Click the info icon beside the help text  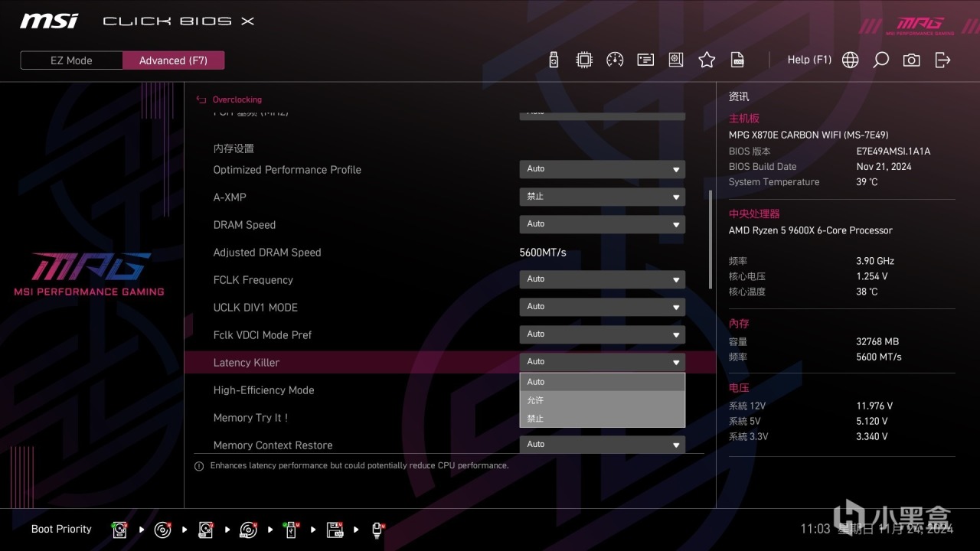[199, 466]
